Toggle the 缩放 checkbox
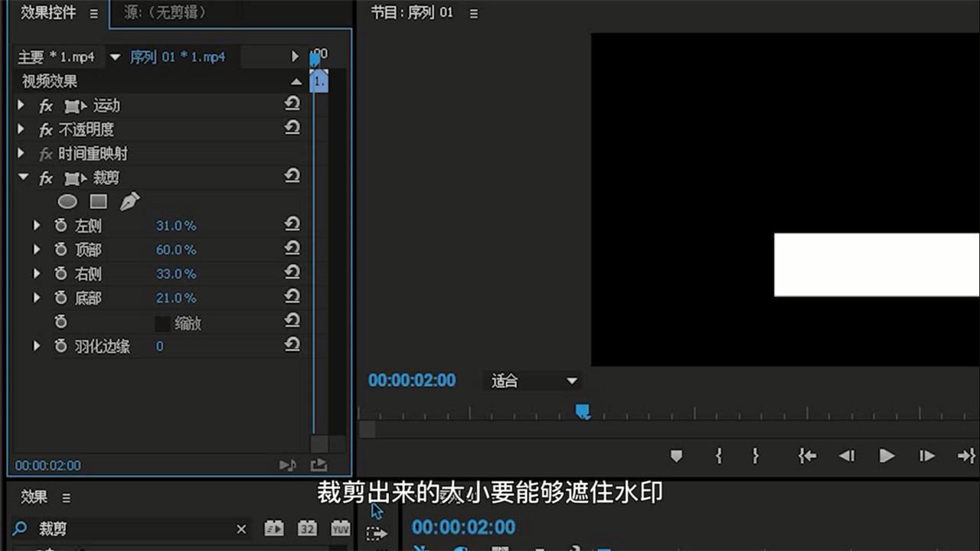980x551 pixels. (162, 324)
